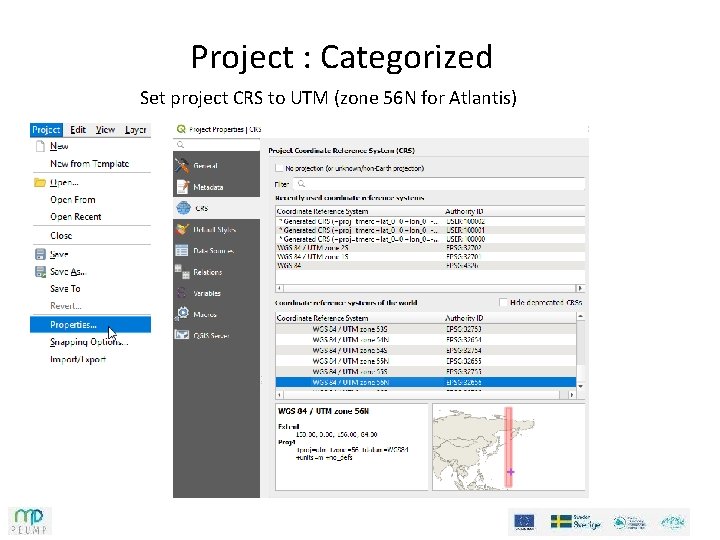The width and height of the screenshot is (720, 540).
Task: Select Save As... menu entry
Action: coord(68,272)
